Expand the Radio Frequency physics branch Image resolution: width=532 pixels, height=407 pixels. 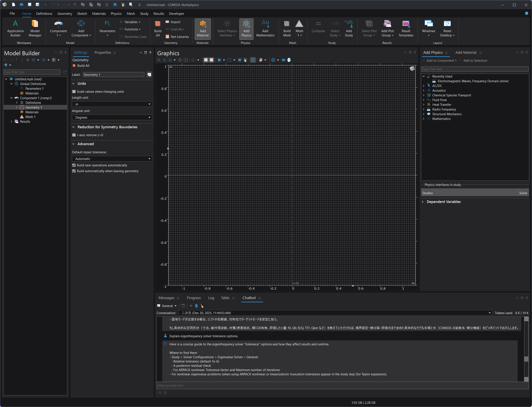(424, 109)
